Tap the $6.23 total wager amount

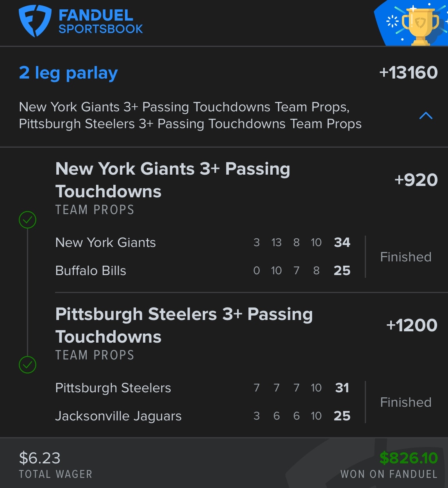click(x=40, y=458)
